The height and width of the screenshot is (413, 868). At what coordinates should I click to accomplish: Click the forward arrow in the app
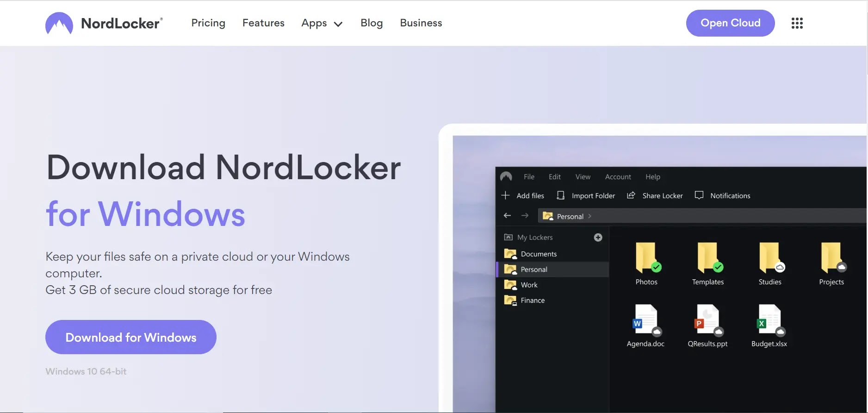click(x=525, y=215)
